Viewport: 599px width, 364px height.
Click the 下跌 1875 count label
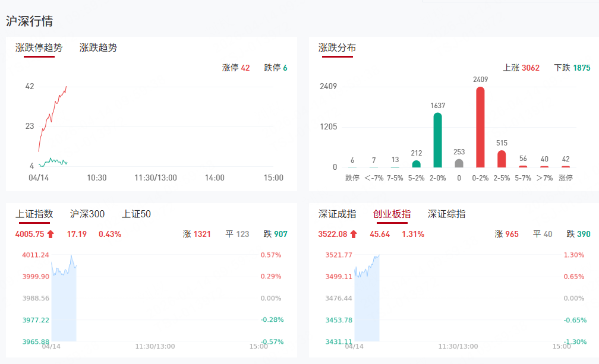(572, 68)
